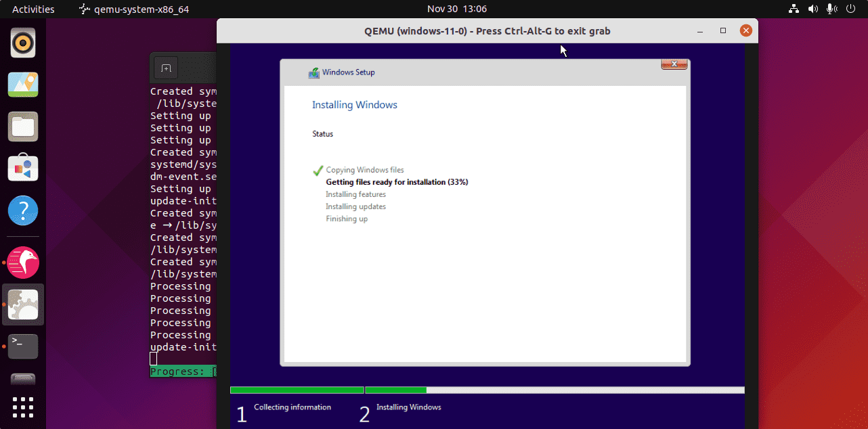Minimize the QEMU window
Image resolution: width=868 pixels, height=429 pixels.
coord(700,30)
